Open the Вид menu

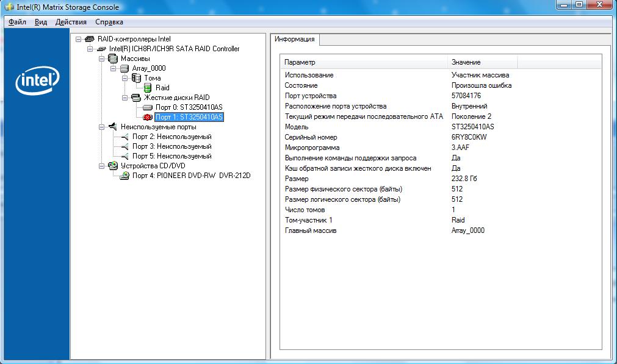[40, 22]
